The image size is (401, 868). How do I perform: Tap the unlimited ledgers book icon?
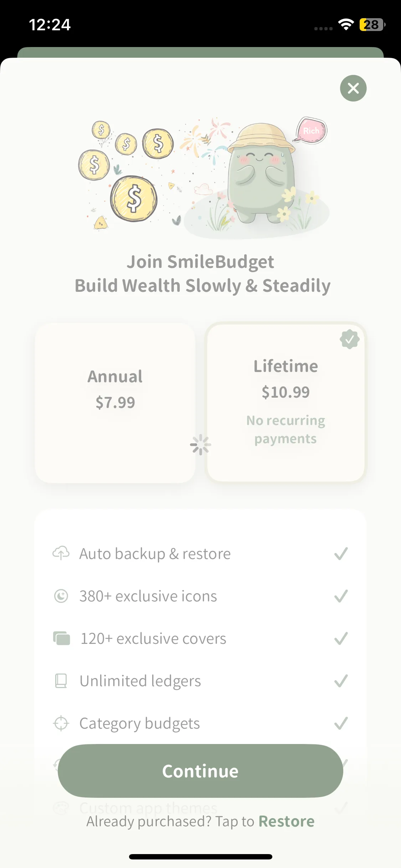61,681
